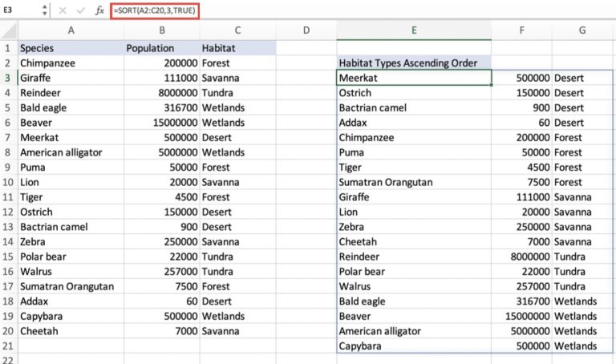
Task: Select the Habitat Types Ascending Order cell
Action: [414, 63]
